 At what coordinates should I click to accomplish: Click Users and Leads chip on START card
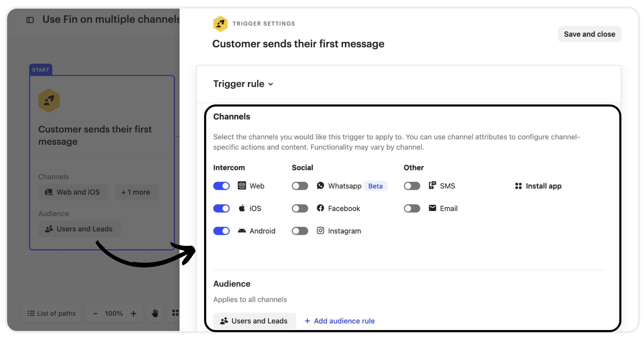click(80, 229)
